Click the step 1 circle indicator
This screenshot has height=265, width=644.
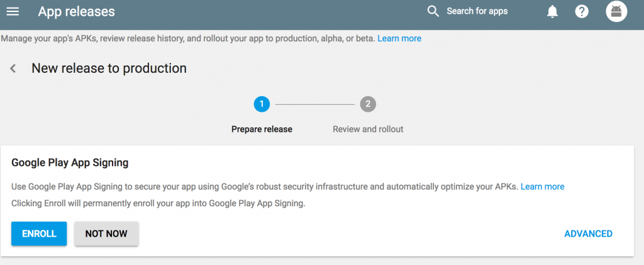[x=262, y=104]
